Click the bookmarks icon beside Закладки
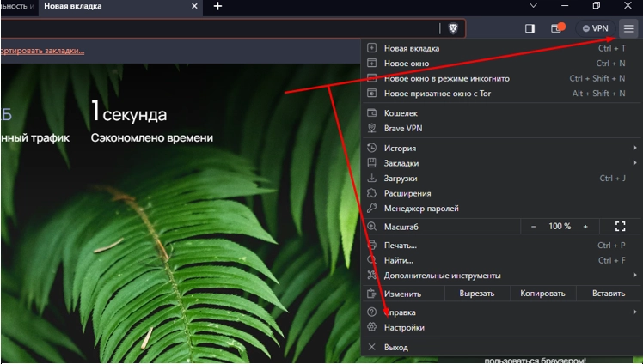 [x=371, y=163]
